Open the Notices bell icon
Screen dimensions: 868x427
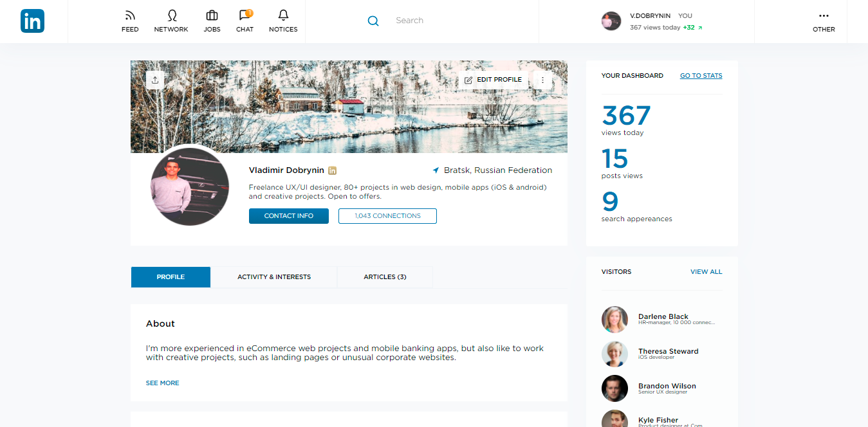pos(283,15)
